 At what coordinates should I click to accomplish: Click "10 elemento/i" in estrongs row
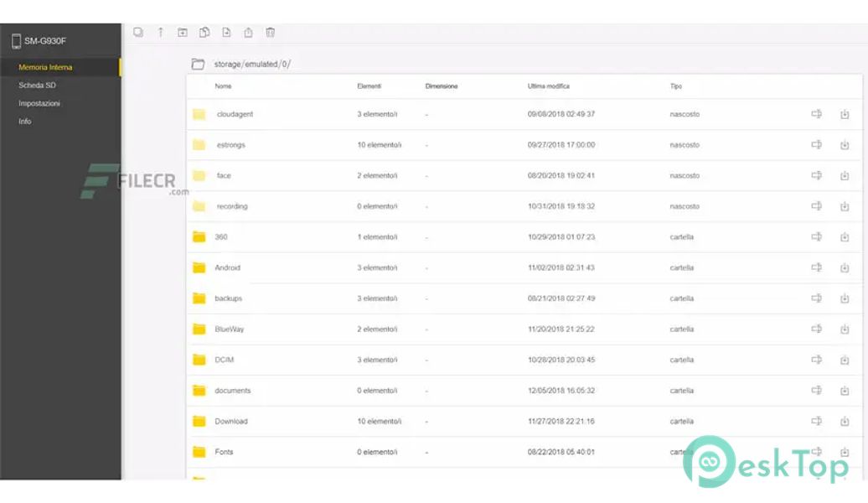click(380, 145)
